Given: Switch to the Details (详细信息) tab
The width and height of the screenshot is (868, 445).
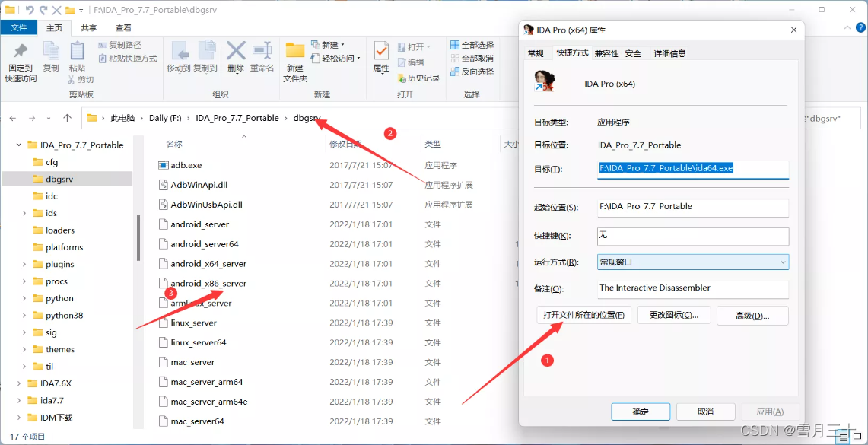Looking at the screenshot, I should [669, 54].
